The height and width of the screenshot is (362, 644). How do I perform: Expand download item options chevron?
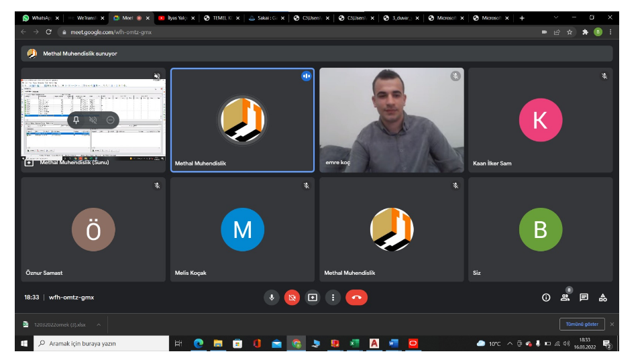[99, 324]
